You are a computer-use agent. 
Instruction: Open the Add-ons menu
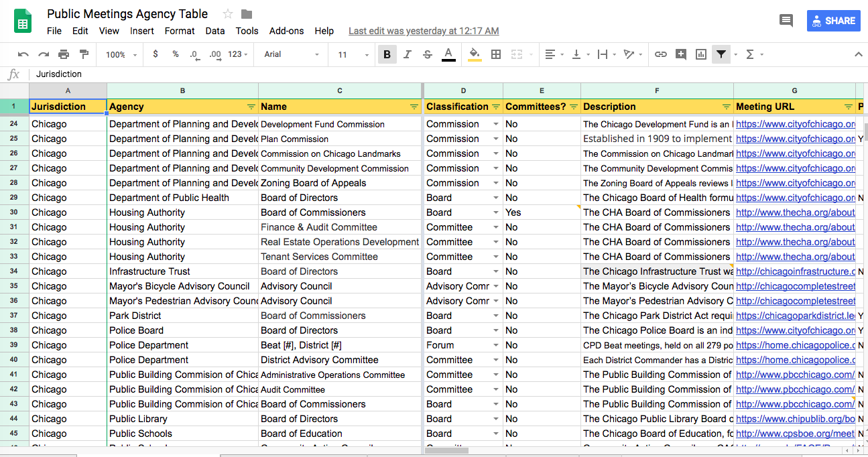286,31
